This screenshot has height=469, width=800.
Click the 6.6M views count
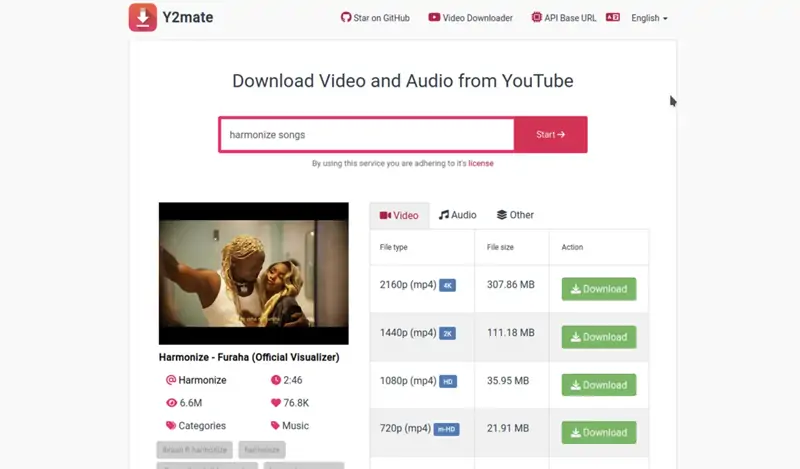pos(191,403)
